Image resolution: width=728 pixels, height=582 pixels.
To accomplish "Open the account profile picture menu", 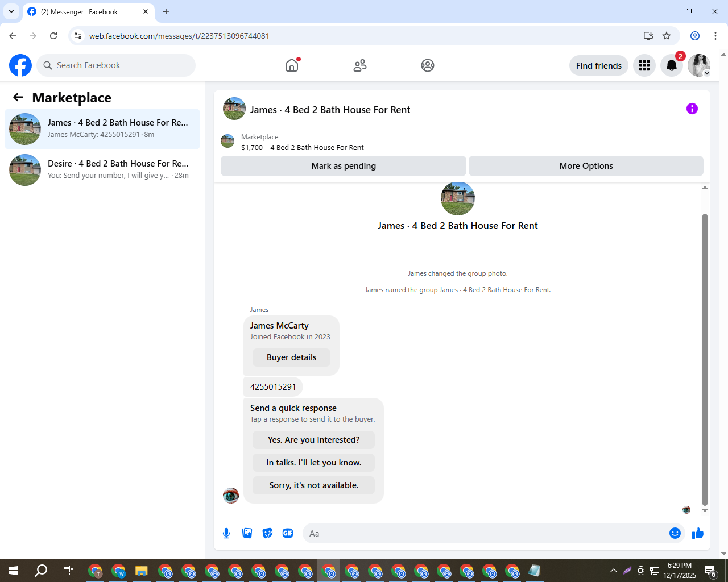I will pos(699,65).
